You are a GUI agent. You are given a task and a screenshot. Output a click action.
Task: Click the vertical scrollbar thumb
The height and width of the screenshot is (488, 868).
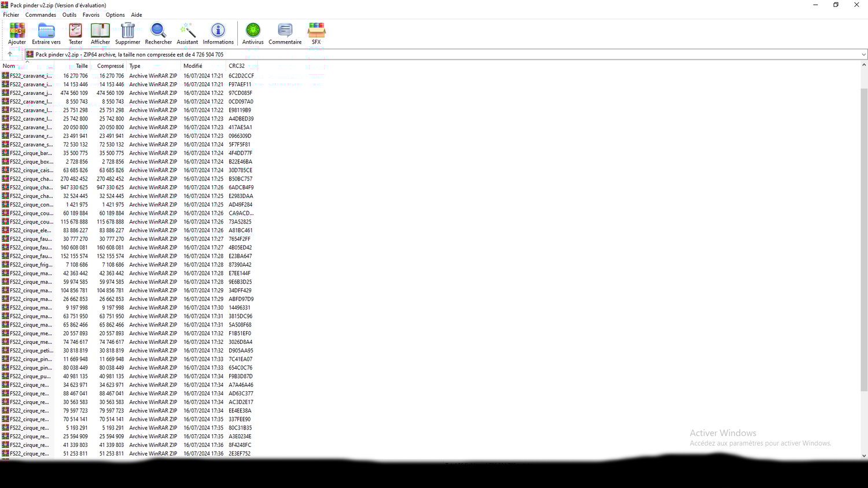click(x=864, y=239)
